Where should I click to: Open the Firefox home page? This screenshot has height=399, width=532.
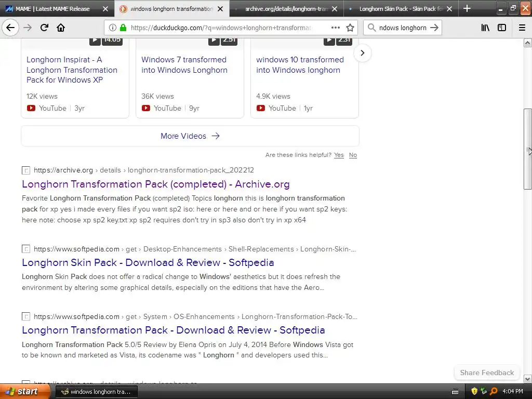61,28
